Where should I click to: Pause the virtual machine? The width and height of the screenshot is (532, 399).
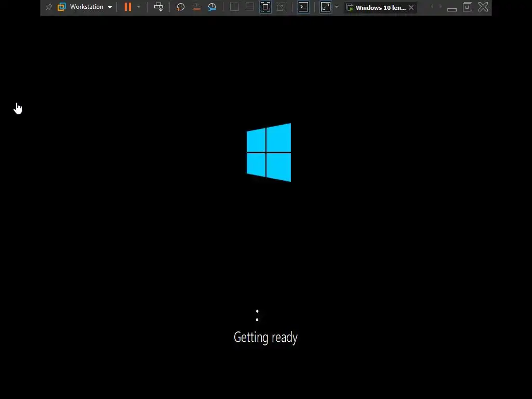128,7
